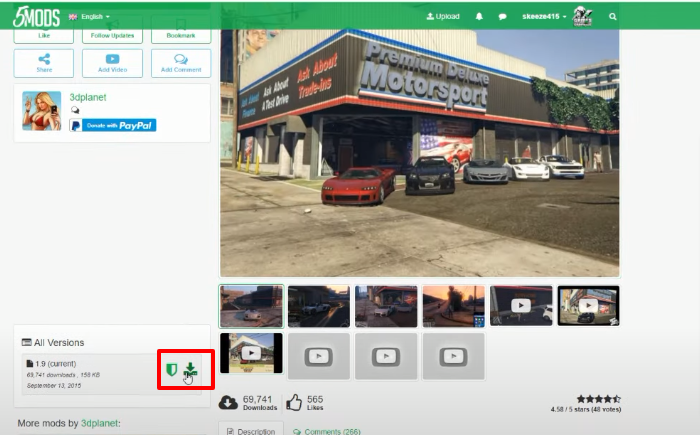Image resolution: width=700 pixels, height=435 pixels.
Task: Click the 69,741 Downloads text
Action: [x=260, y=402]
